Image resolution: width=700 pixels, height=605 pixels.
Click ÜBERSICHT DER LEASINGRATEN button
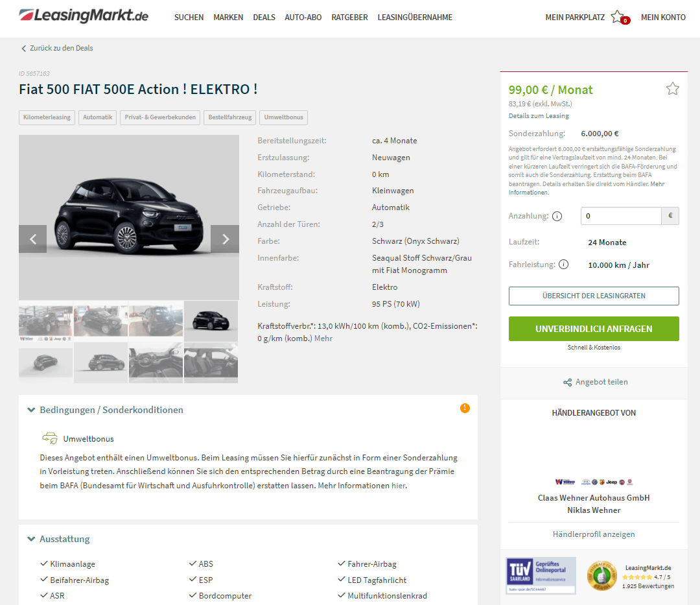pos(594,296)
